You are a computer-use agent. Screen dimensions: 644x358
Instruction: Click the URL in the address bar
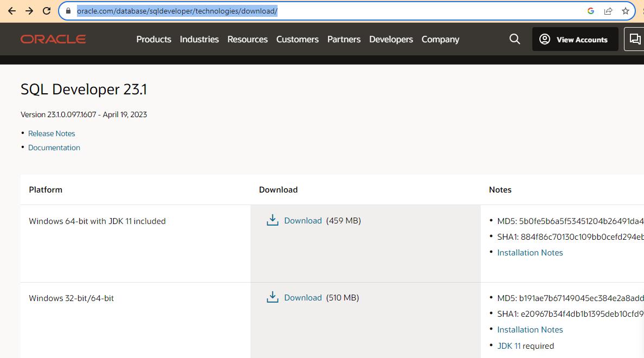(177, 11)
